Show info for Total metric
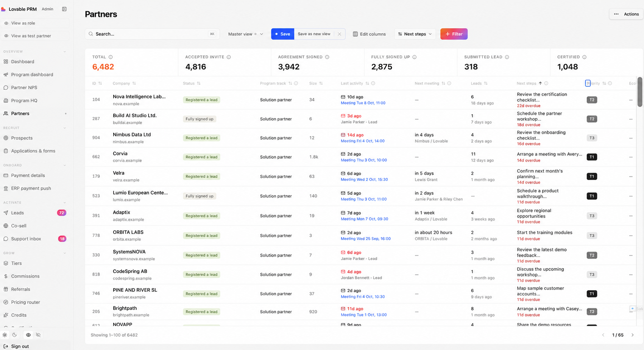Screen dimensions: 644x350 111,57
